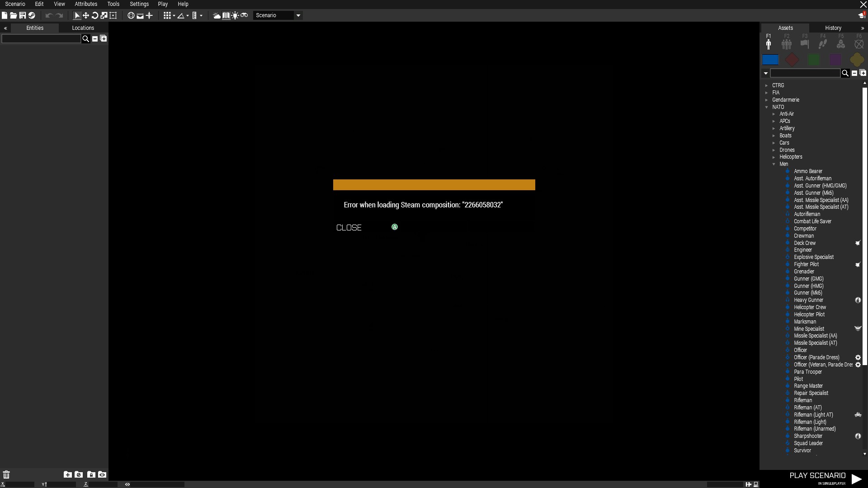Click the assets search magnifier button

point(845,73)
